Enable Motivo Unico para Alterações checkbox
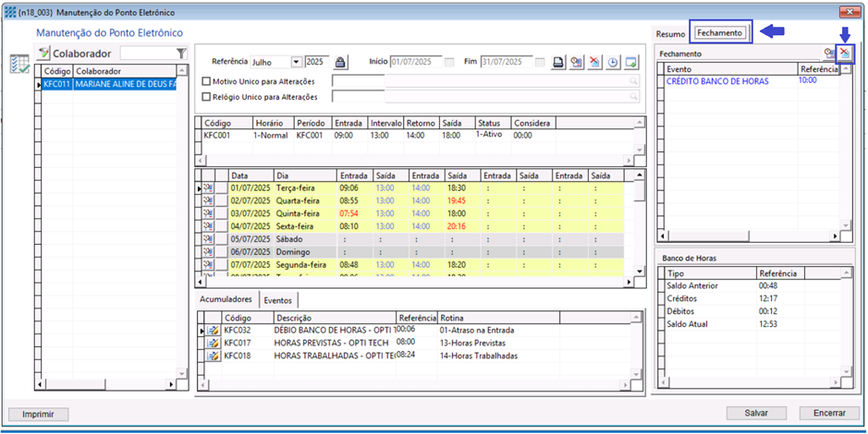The image size is (868, 434). point(207,81)
